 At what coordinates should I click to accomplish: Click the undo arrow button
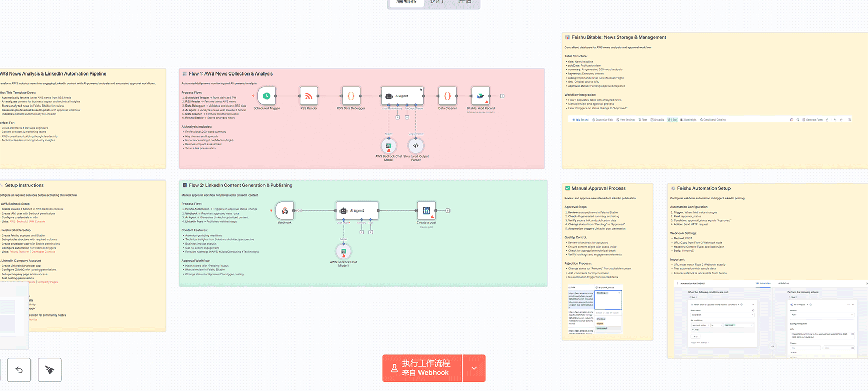(19, 370)
